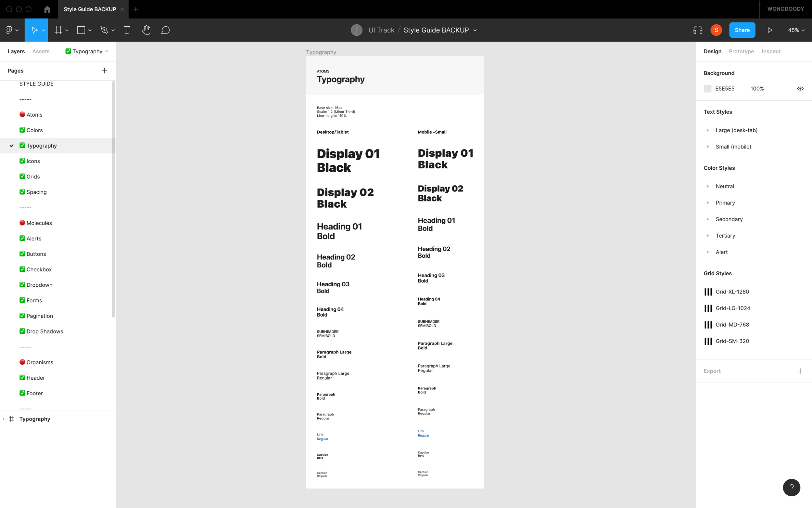This screenshot has width=812, height=508.
Task: Switch to the Assets tab
Action: pyautogui.click(x=41, y=51)
